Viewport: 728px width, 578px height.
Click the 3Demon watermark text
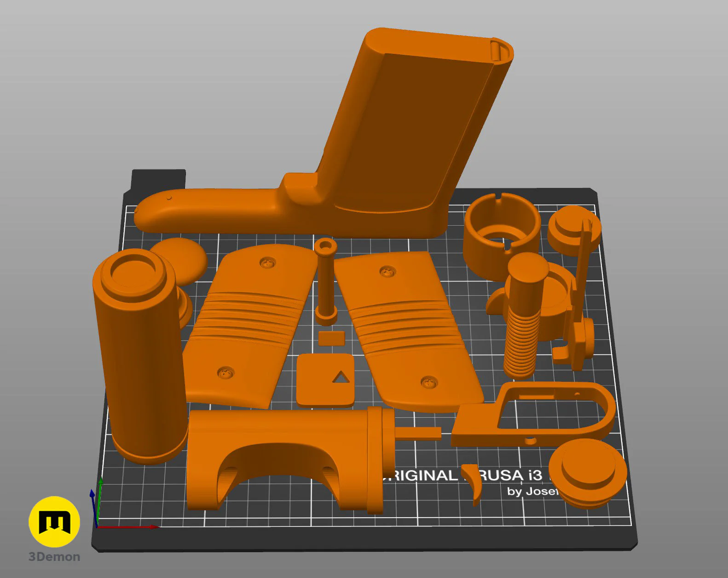point(54,557)
